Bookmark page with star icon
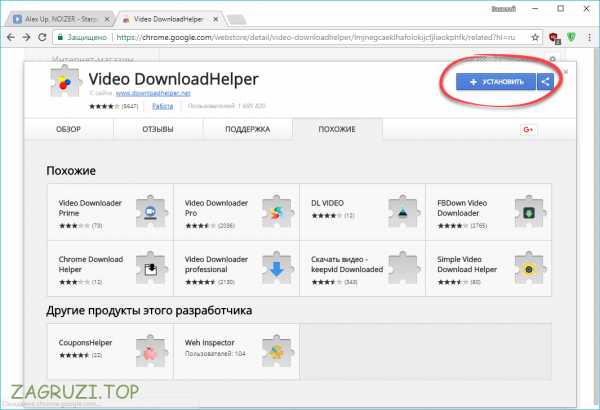Screen dimensions: 600x410 (535, 37)
